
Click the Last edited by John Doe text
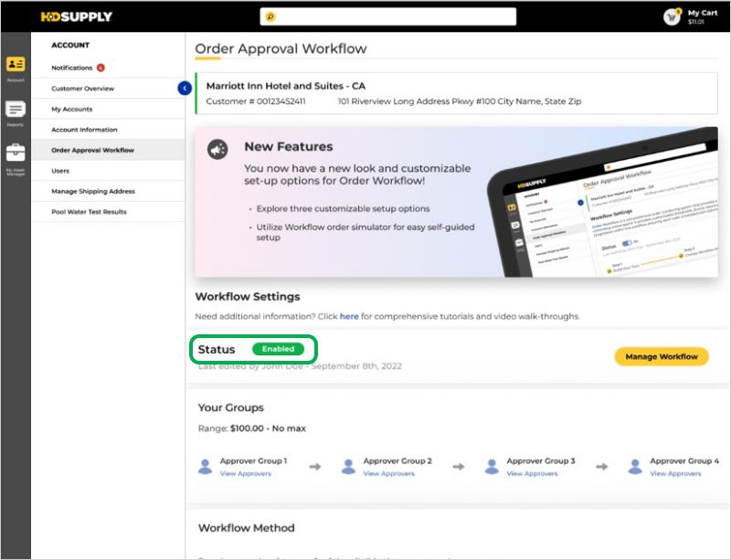click(x=300, y=366)
